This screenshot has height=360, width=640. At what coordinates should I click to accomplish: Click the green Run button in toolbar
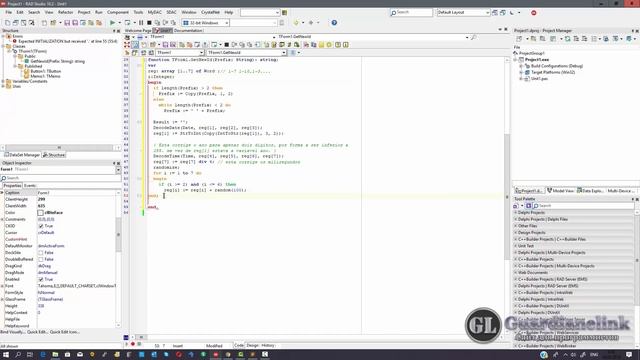pos(112,23)
